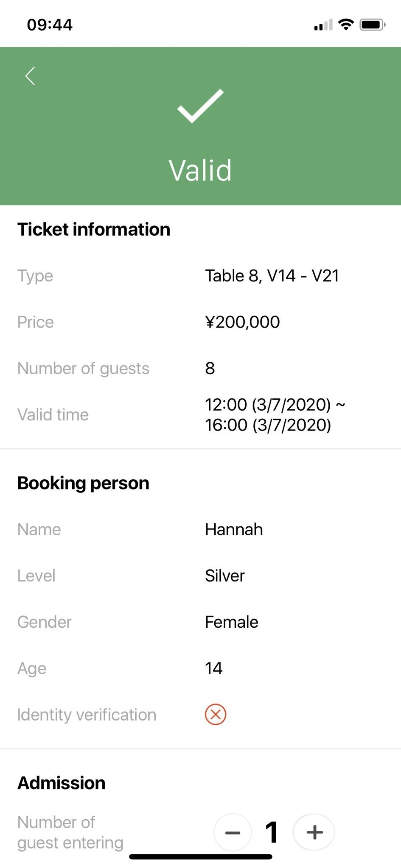Tap the 09:44 clock in status bar
401x868 pixels.
point(50,25)
